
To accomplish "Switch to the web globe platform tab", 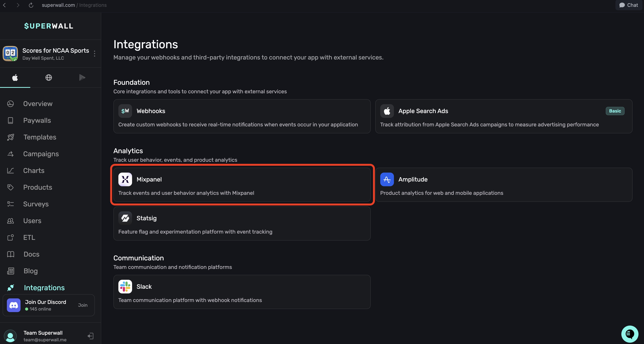I will click(49, 78).
